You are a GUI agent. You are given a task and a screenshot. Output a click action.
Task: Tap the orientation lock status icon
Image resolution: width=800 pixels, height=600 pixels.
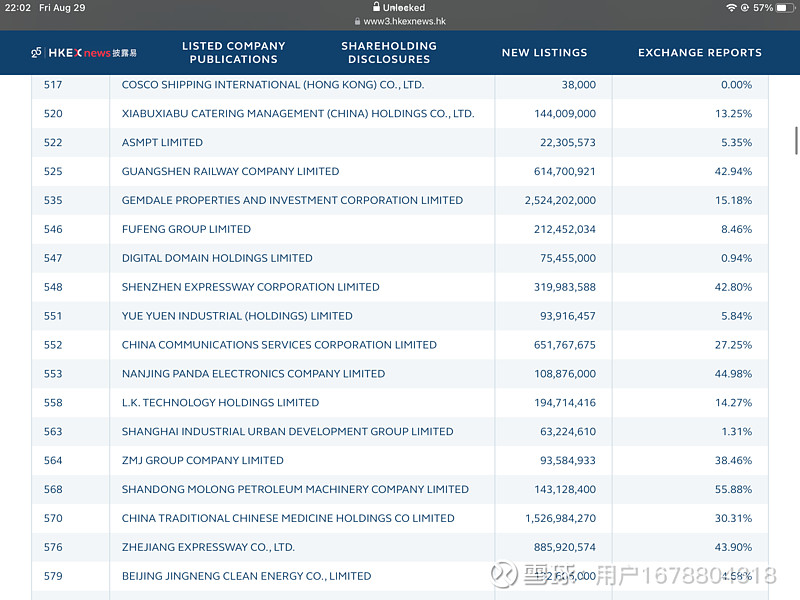(744, 8)
